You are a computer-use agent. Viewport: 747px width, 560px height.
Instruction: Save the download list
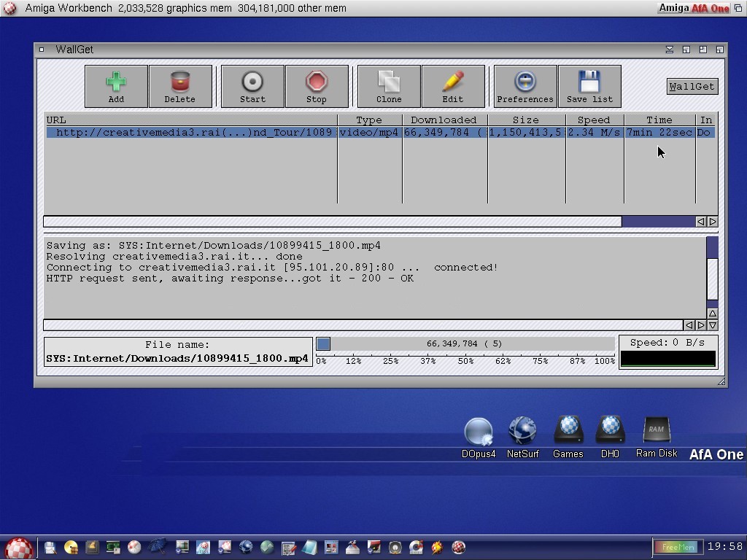pos(589,86)
